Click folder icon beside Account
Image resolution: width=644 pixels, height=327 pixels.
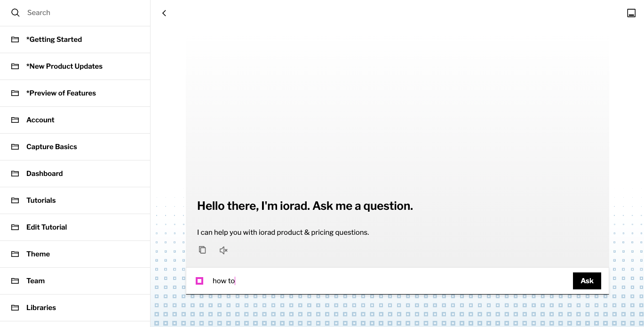click(x=15, y=120)
